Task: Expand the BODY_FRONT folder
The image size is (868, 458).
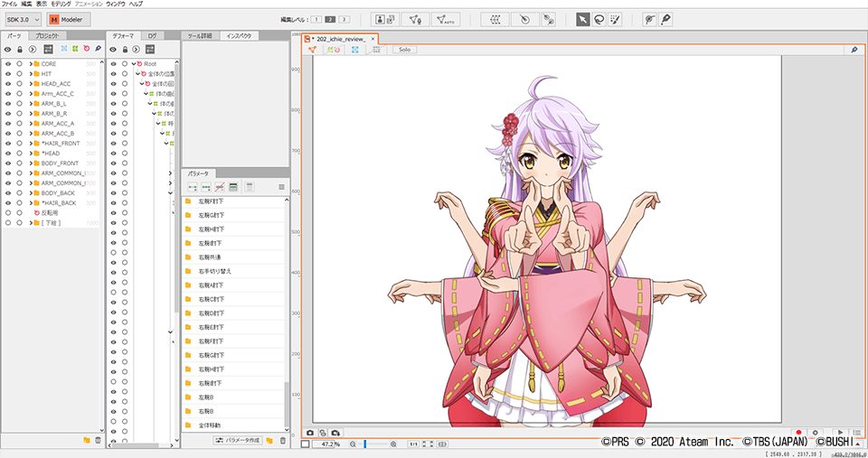Action: tap(31, 164)
